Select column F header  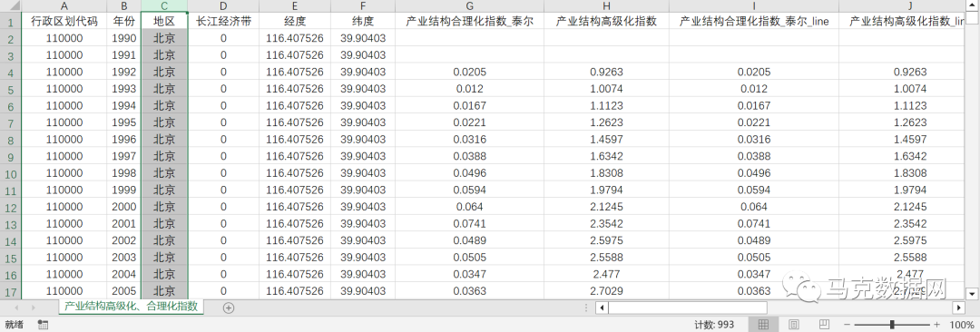(x=362, y=5)
